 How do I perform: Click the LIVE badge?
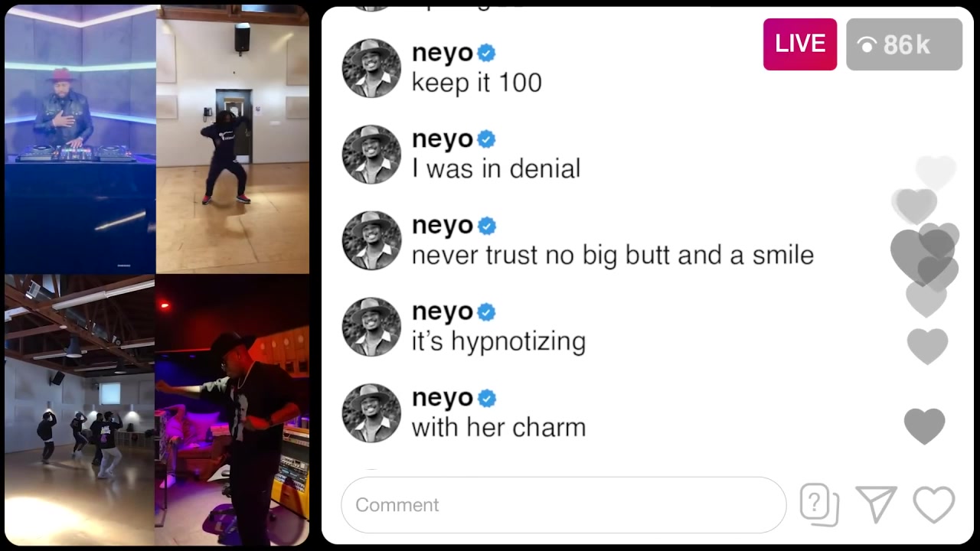click(x=800, y=44)
